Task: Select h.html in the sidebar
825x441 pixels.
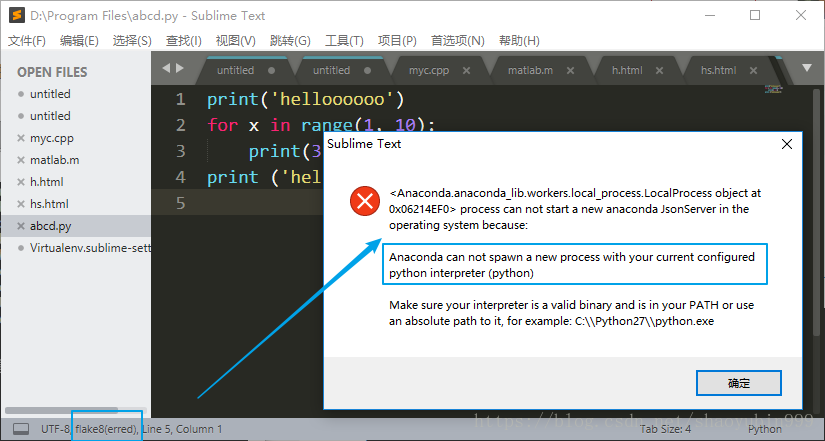Action: click(46, 182)
